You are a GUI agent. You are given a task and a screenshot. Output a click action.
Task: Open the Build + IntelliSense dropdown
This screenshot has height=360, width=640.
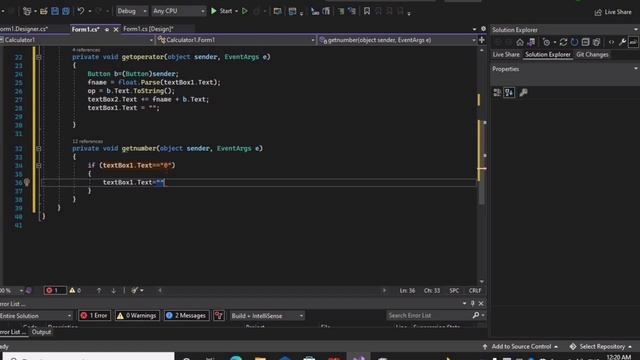[x=267, y=316]
